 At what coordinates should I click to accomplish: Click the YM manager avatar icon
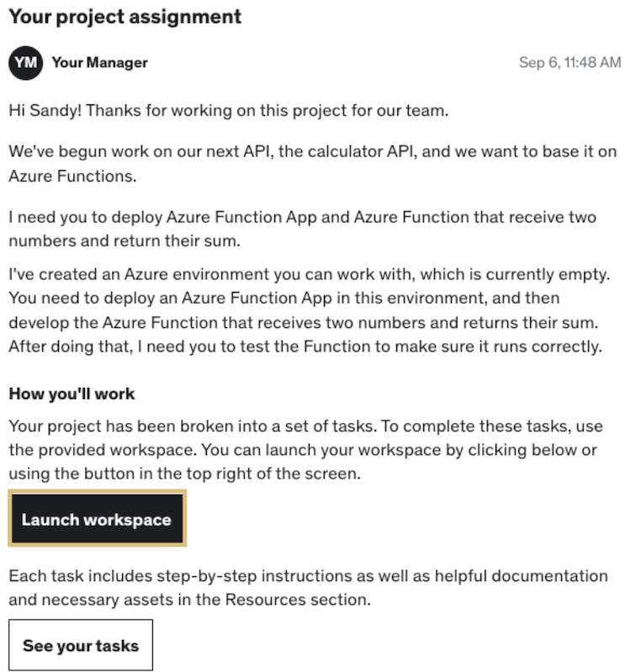(26, 63)
